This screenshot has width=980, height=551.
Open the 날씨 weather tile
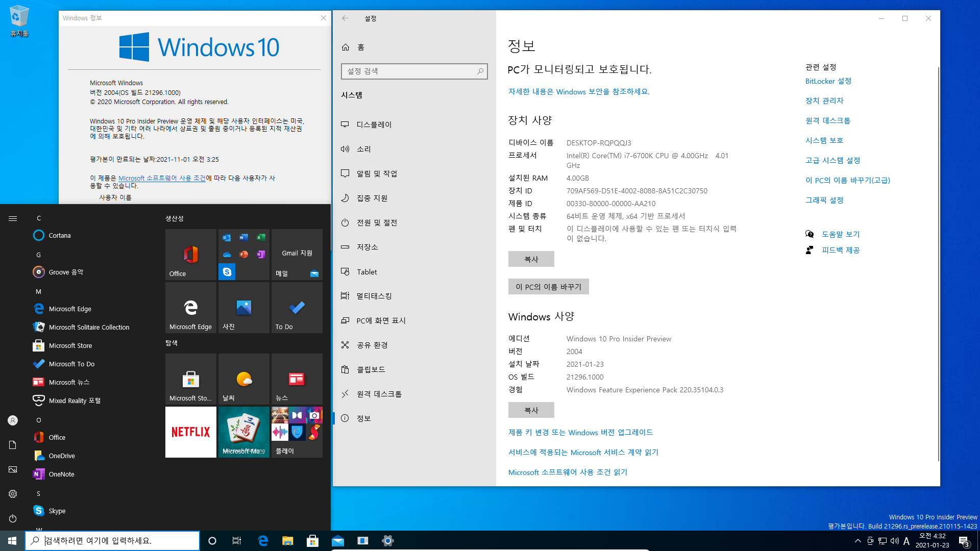(244, 379)
